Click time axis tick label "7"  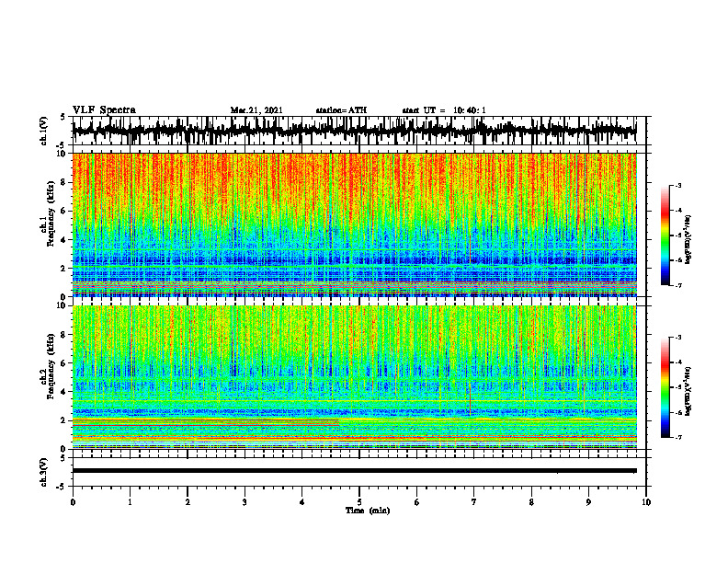(x=474, y=502)
